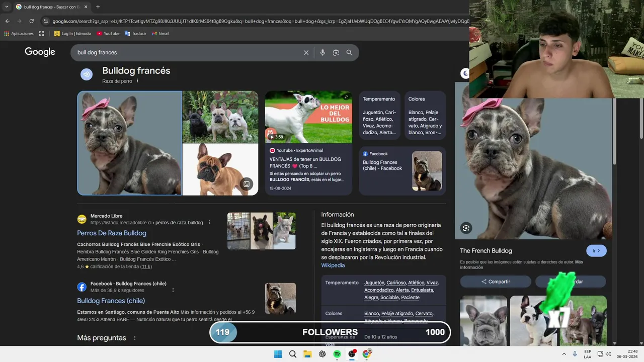Open ChatGPT from the taskbar
The image size is (644, 362).
(322, 354)
